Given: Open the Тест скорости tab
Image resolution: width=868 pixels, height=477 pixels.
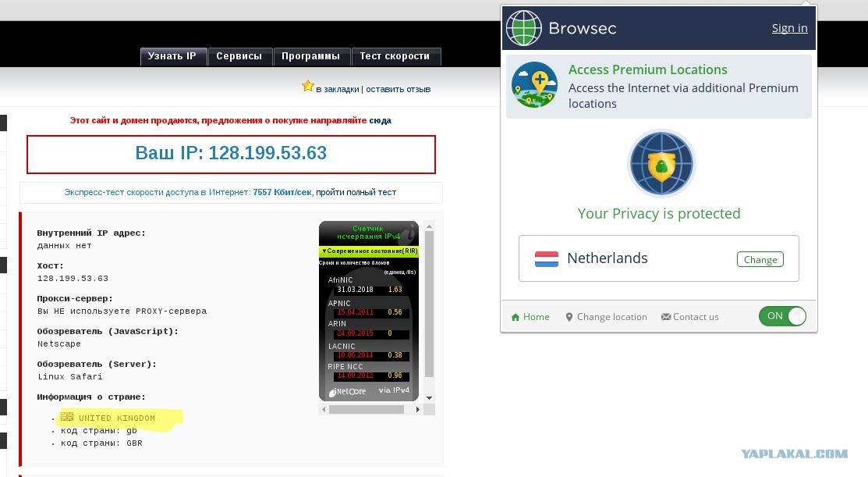Looking at the screenshot, I should tap(395, 56).
